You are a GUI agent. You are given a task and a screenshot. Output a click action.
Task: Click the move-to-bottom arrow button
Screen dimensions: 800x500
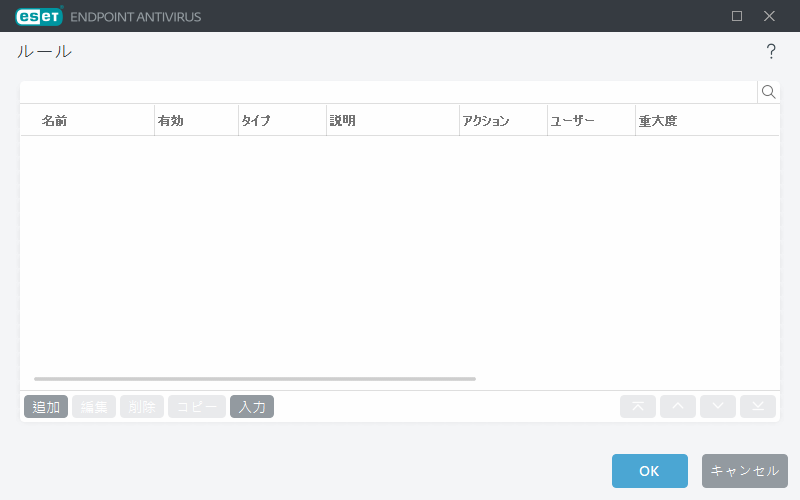758,406
